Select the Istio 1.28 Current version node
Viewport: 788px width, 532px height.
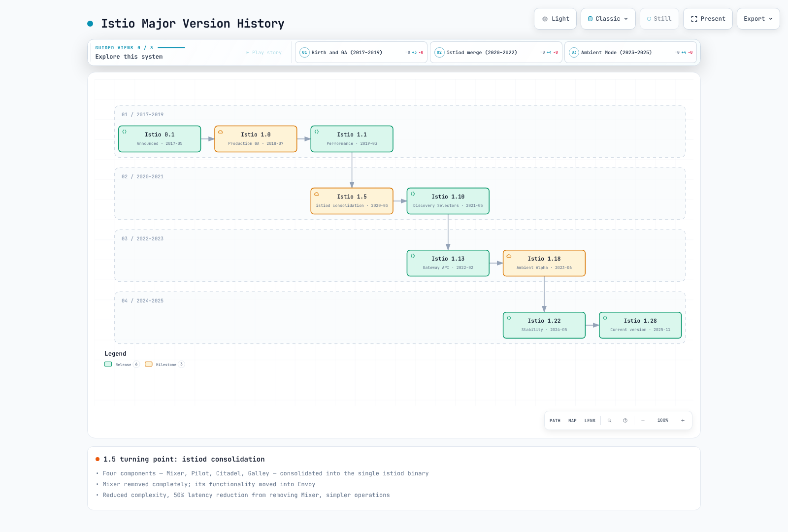pos(640,325)
